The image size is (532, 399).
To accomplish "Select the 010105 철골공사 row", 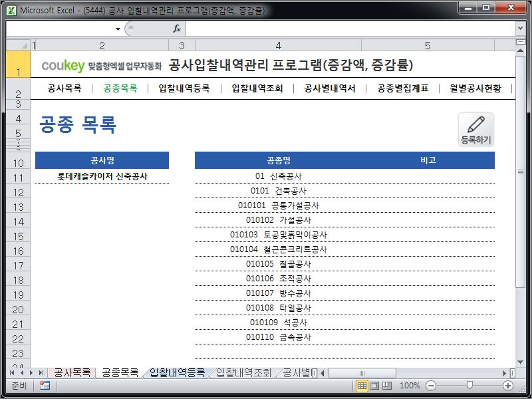I will tap(344, 264).
